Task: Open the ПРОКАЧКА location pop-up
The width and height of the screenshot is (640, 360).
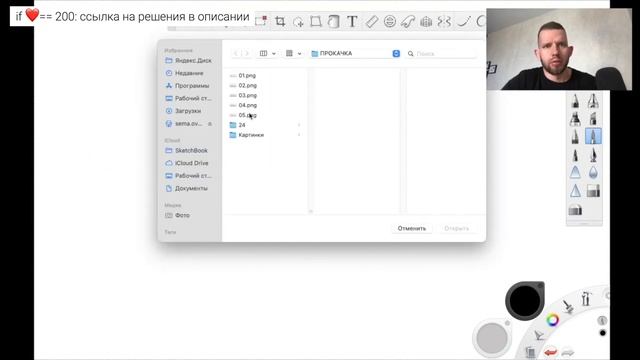Action: pos(355,53)
